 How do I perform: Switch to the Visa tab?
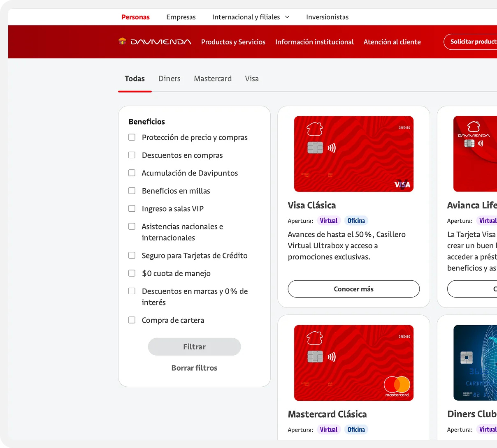tap(252, 79)
